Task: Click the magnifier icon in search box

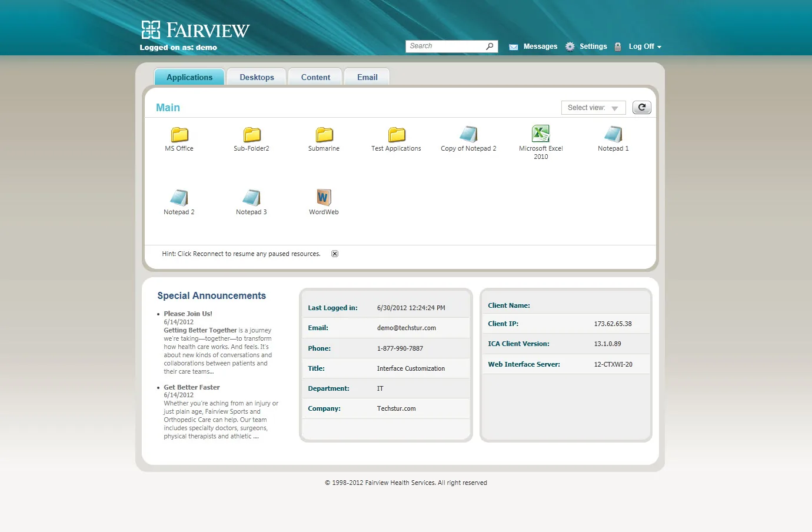Action: click(490, 46)
